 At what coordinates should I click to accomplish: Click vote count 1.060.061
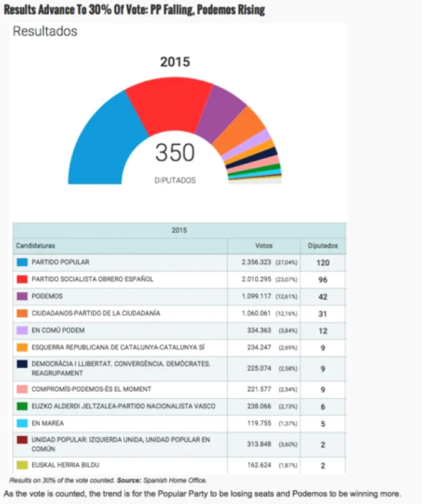pos(256,313)
